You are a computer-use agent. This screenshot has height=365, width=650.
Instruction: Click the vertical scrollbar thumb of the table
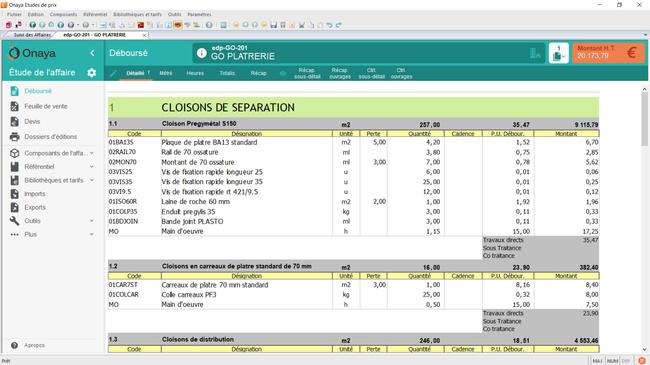coord(644,119)
